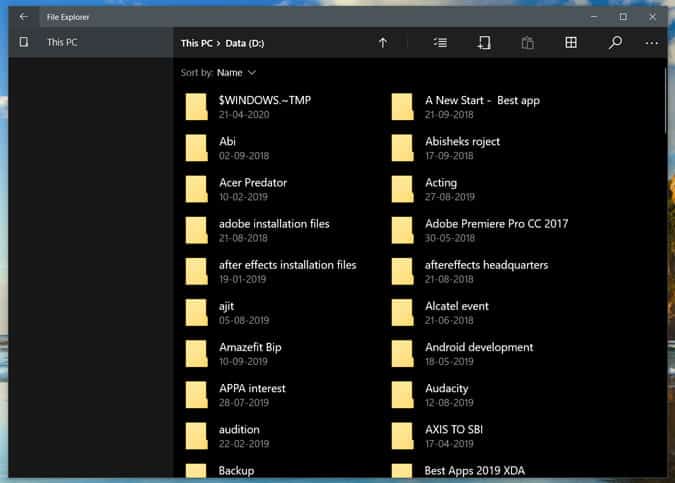Screen dimensions: 675x483
Task: Click the 'Acer Predator' folder name
Action: click(x=253, y=183)
